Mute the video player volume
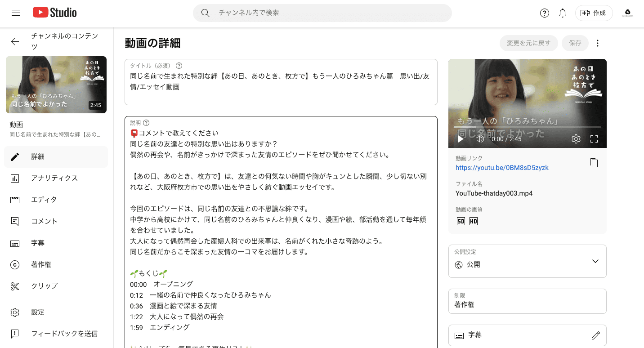 [x=480, y=139]
